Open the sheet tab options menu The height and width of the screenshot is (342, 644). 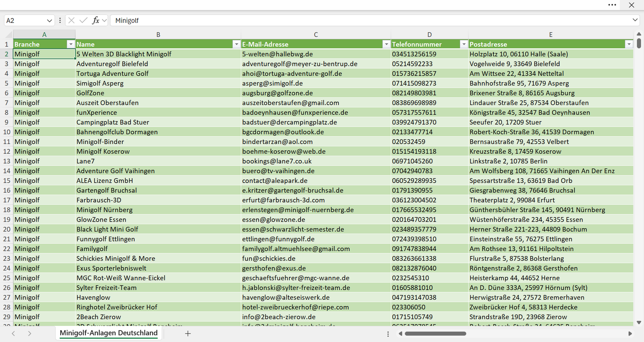coord(388,334)
